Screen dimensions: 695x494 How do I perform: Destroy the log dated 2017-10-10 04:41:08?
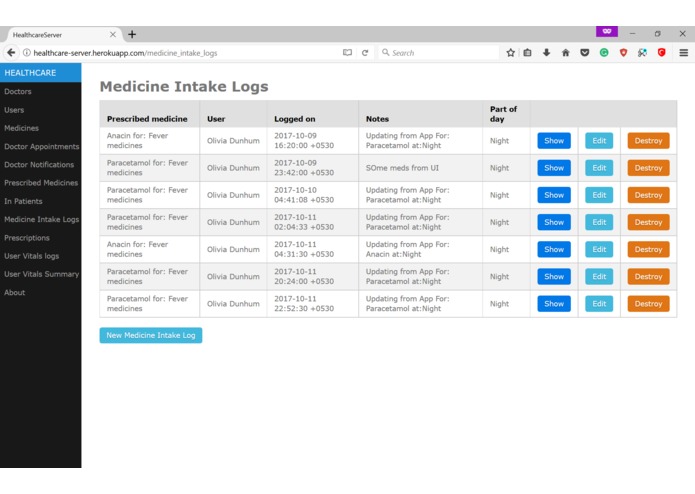648,195
